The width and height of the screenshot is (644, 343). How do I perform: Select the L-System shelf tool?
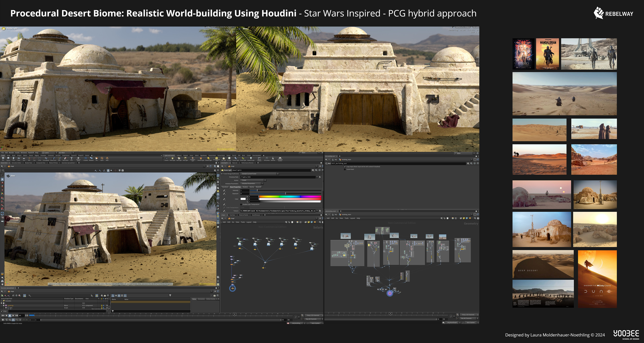pyautogui.click(x=86, y=159)
